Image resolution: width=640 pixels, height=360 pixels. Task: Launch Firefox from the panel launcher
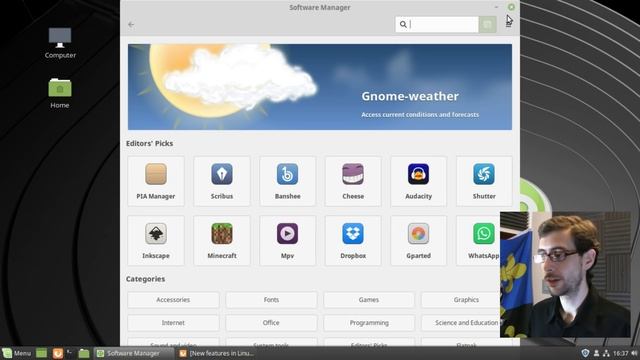click(x=58, y=353)
